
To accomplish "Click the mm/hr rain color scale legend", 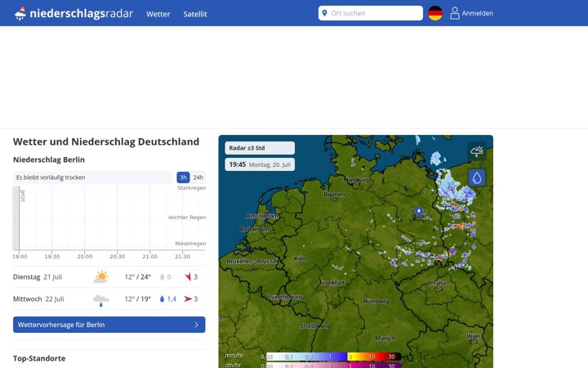I will (333, 357).
